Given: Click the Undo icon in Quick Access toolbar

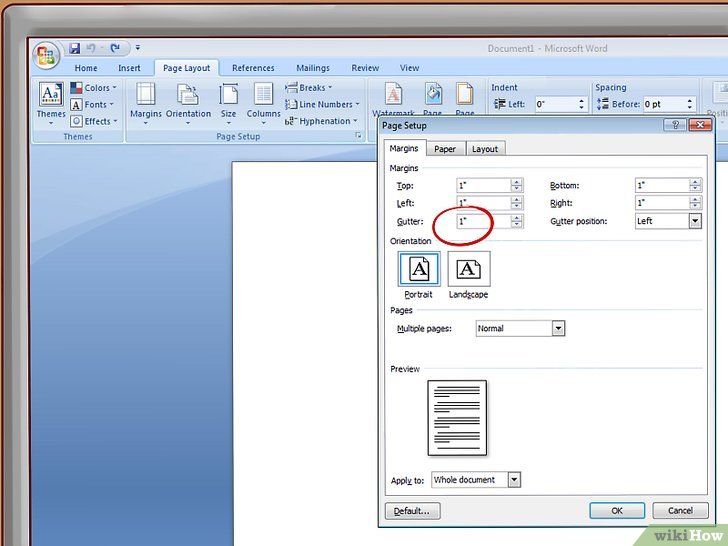Looking at the screenshot, I should tap(91, 48).
